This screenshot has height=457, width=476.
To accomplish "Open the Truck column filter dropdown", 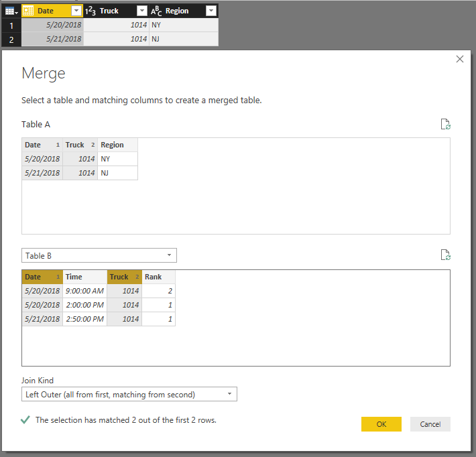I will tap(141, 11).
